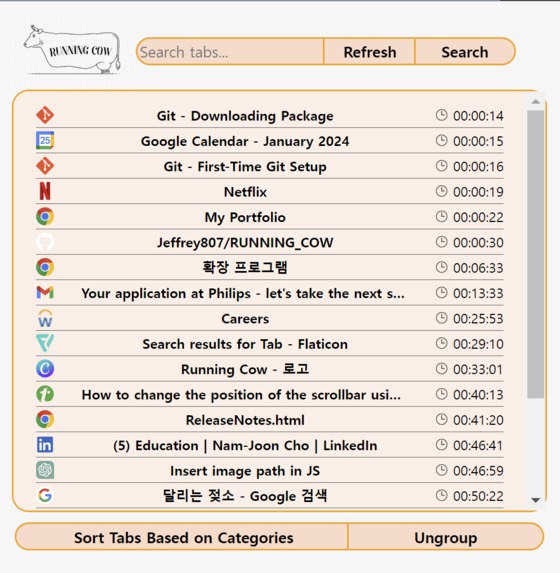
Task: Click the GitHub icon beside Jeffrey807/RUNNING_COW
Action: click(x=45, y=242)
